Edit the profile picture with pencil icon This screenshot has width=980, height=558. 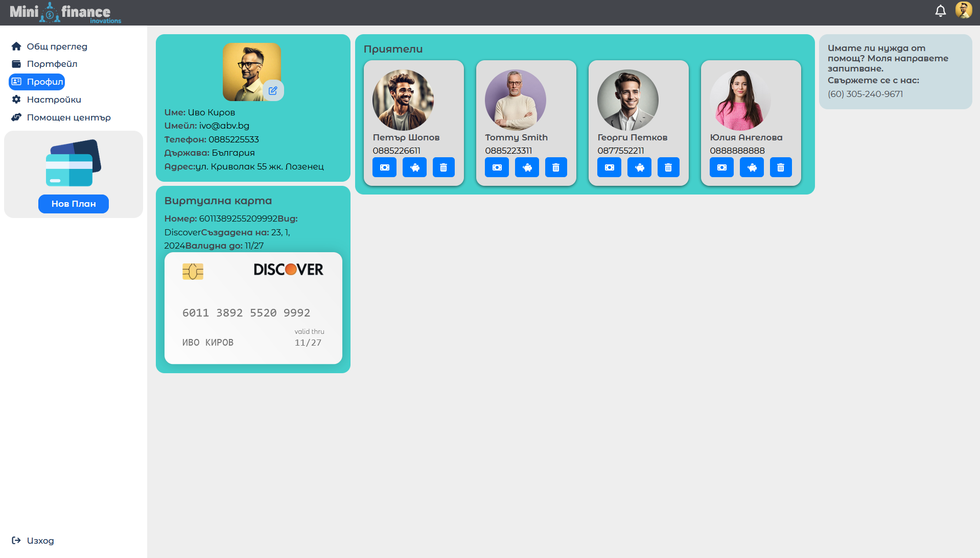(273, 90)
